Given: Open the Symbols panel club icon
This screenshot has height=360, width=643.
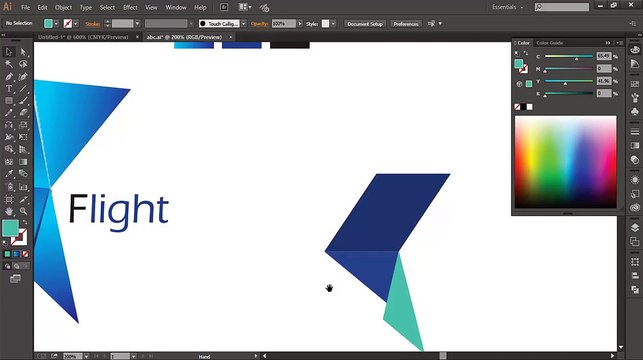Looking at the screenshot, I should [x=635, y=112].
